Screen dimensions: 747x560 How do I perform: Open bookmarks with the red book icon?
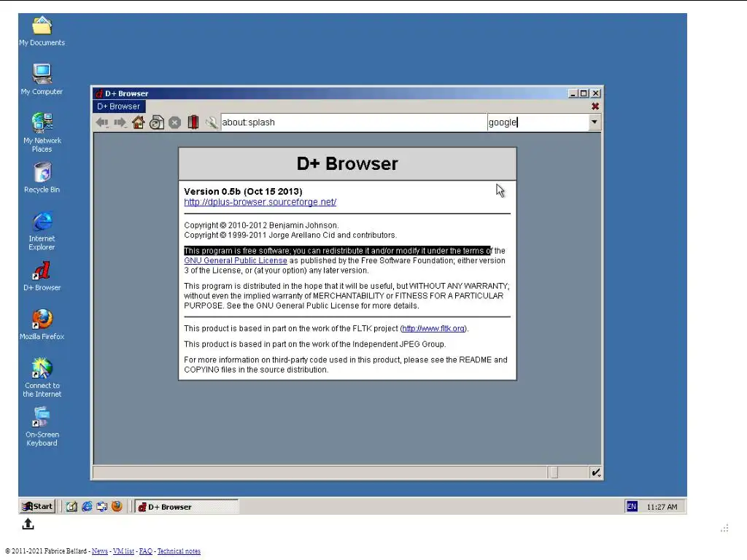coord(193,122)
